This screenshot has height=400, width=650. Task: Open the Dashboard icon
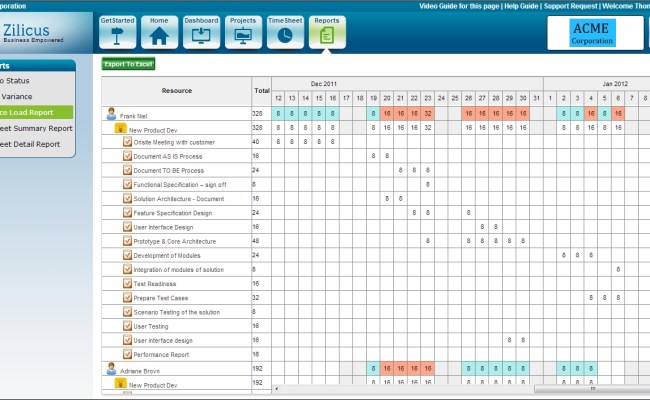[x=201, y=32]
